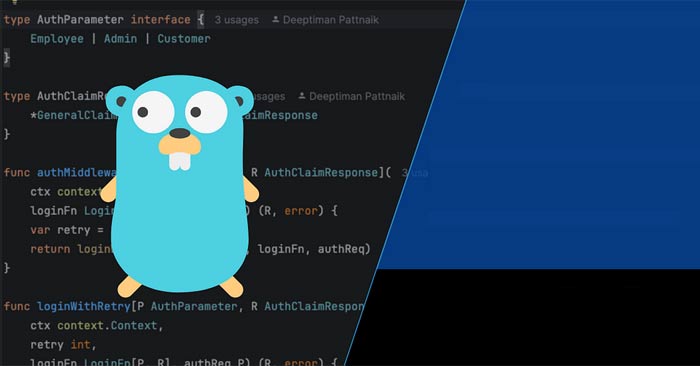
Task: Click the "func" keyword before loginWithRetry
Action: [x=17, y=307]
